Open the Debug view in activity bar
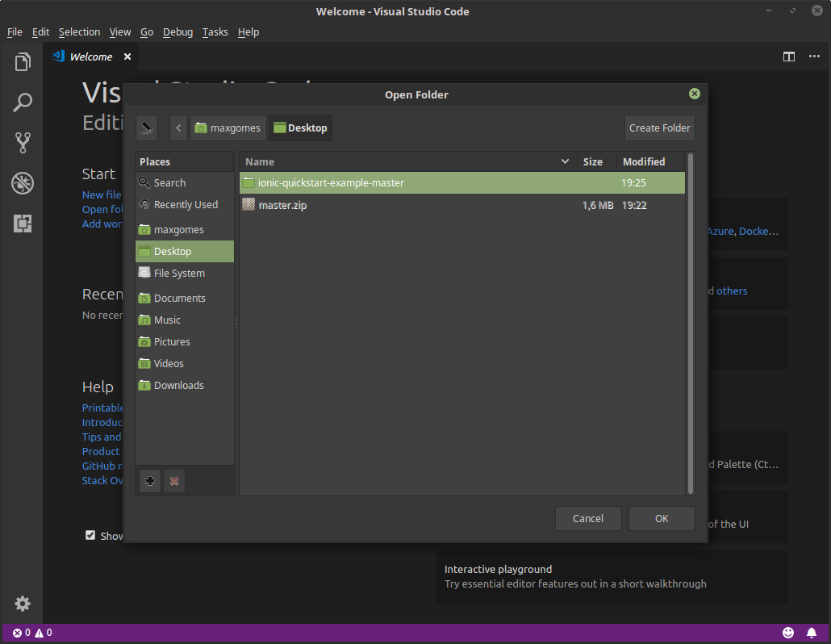Viewport: 831px width, 644px height. [x=23, y=183]
